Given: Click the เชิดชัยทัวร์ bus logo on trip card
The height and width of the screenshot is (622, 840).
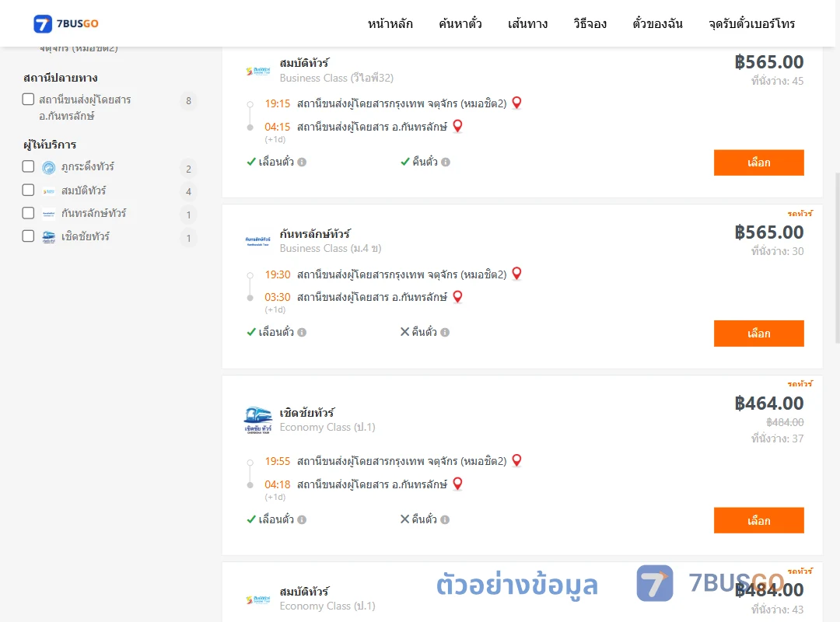Looking at the screenshot, I should click(258, 420).
